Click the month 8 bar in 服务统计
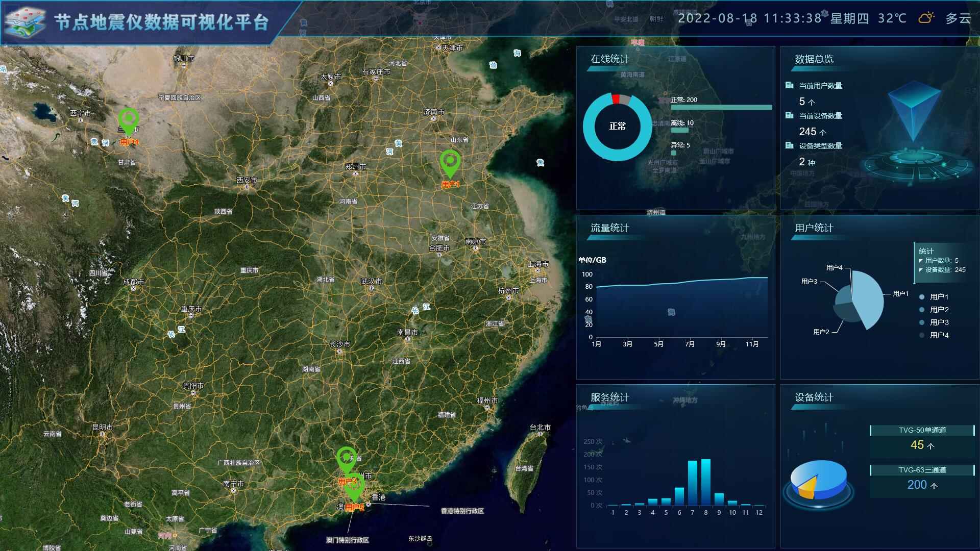 pyautogui.click(x=706, y=482)
